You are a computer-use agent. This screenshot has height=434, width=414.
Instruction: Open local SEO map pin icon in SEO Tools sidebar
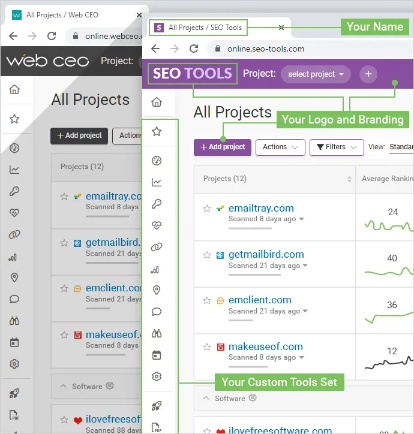[x=157, y=290]
